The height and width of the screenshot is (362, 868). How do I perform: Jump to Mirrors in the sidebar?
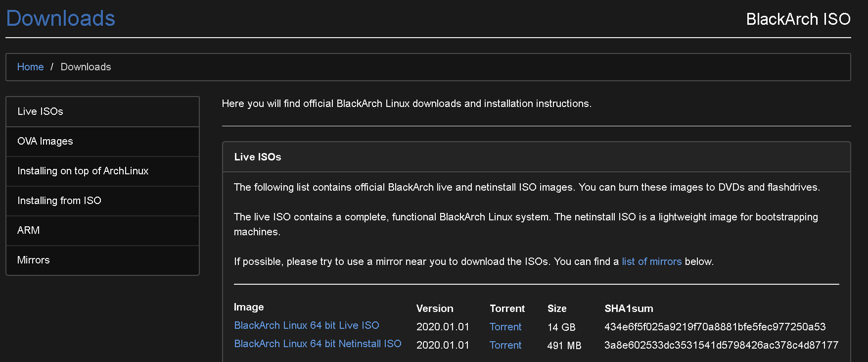102,260
